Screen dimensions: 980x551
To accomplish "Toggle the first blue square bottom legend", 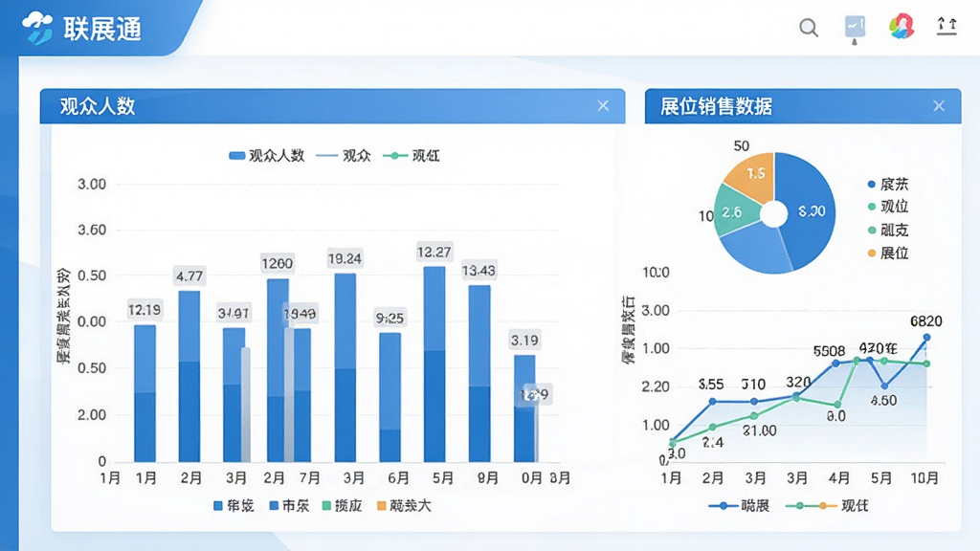I will pos(234,505).
